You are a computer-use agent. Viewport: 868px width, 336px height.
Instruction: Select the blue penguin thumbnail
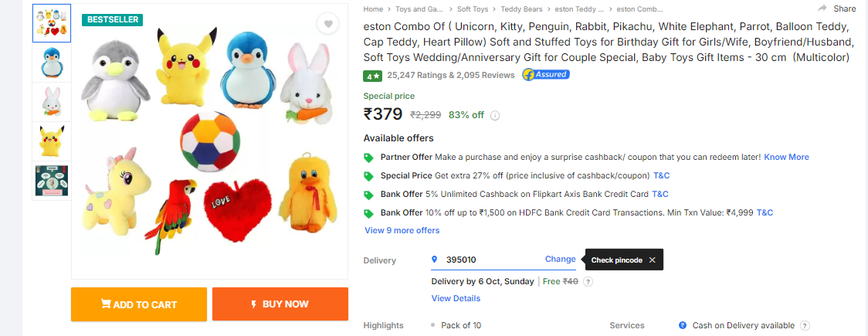coord(52,63)
